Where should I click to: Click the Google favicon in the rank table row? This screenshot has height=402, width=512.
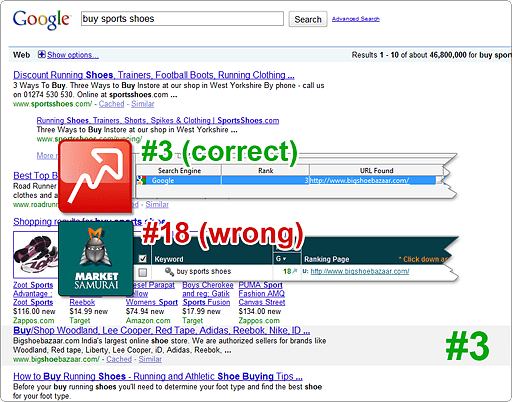pos(142,180)
